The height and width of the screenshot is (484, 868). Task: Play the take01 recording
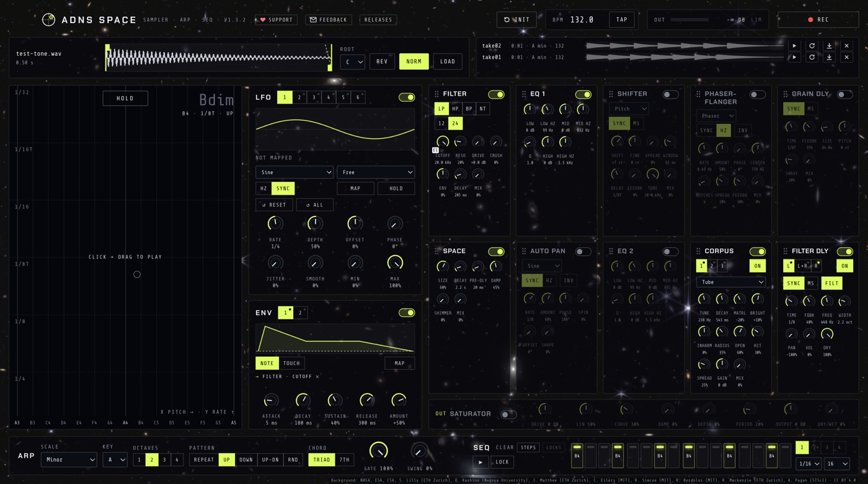click(794, 57)
